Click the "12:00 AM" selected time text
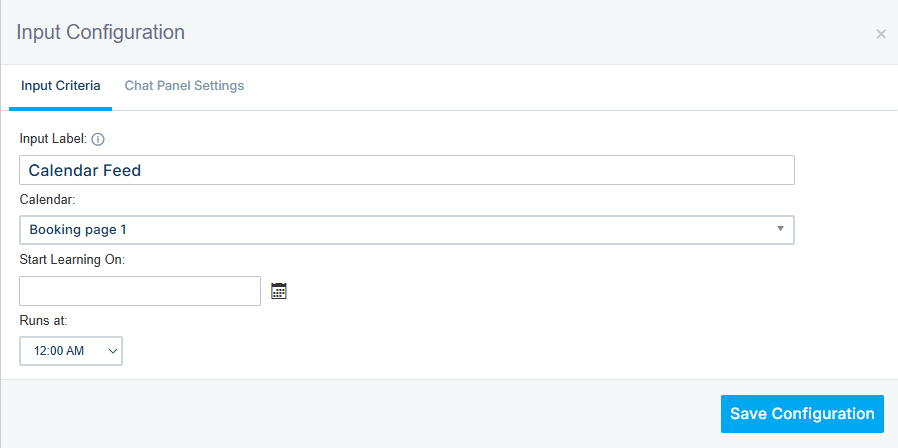Screen dimensions: 898x448 60,351
